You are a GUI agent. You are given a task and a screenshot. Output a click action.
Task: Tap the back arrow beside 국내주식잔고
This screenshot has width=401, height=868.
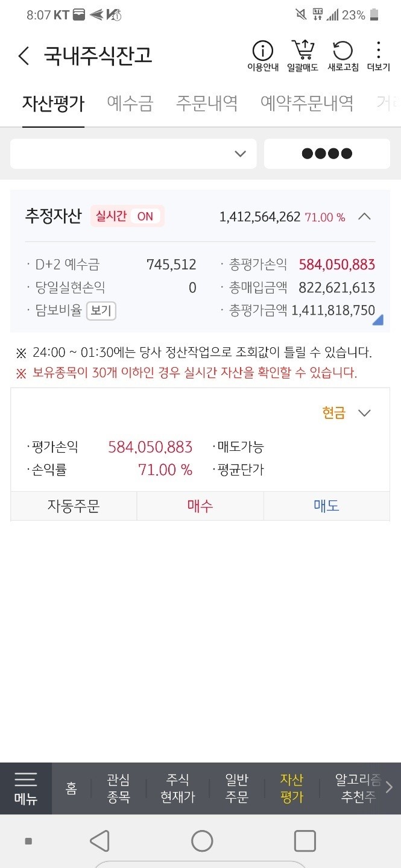click(24, 56)
